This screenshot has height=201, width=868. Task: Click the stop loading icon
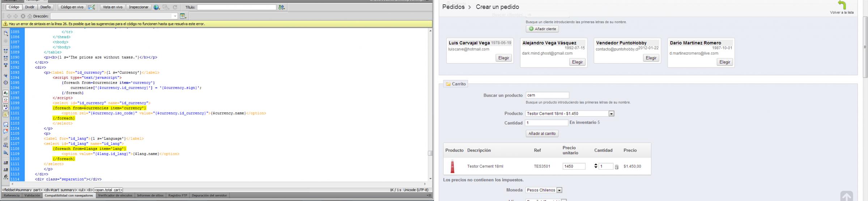[23, 16]
